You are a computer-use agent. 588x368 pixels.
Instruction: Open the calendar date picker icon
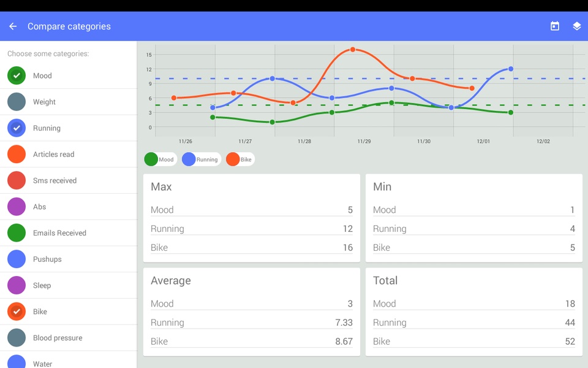click(555, 26)
